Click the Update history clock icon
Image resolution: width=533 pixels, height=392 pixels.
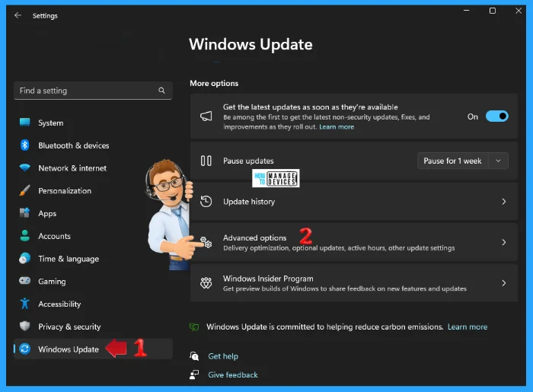coord(206,202)
